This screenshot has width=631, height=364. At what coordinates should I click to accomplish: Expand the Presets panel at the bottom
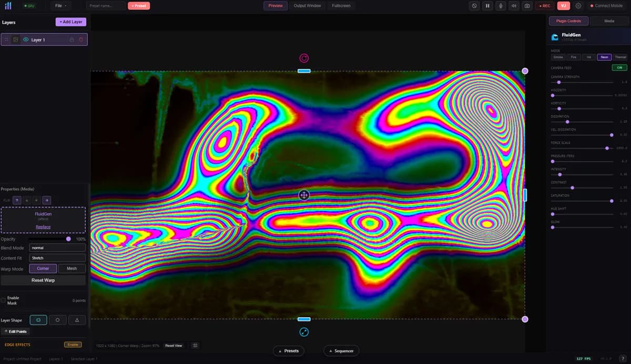[289, 351]
